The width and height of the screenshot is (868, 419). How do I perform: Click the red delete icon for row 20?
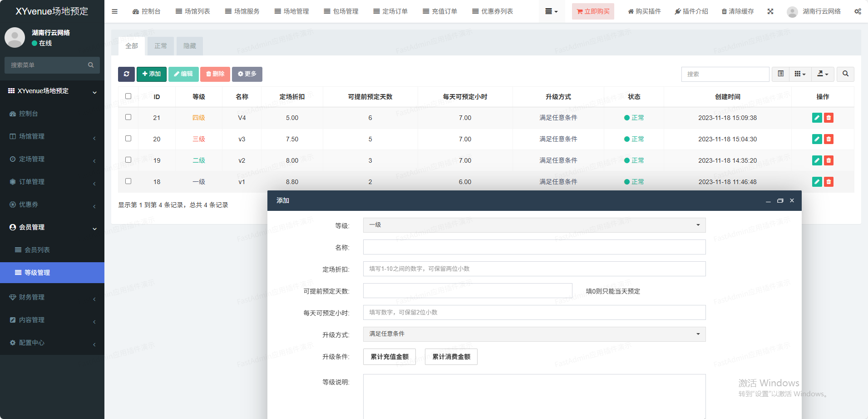pos(829,139)
